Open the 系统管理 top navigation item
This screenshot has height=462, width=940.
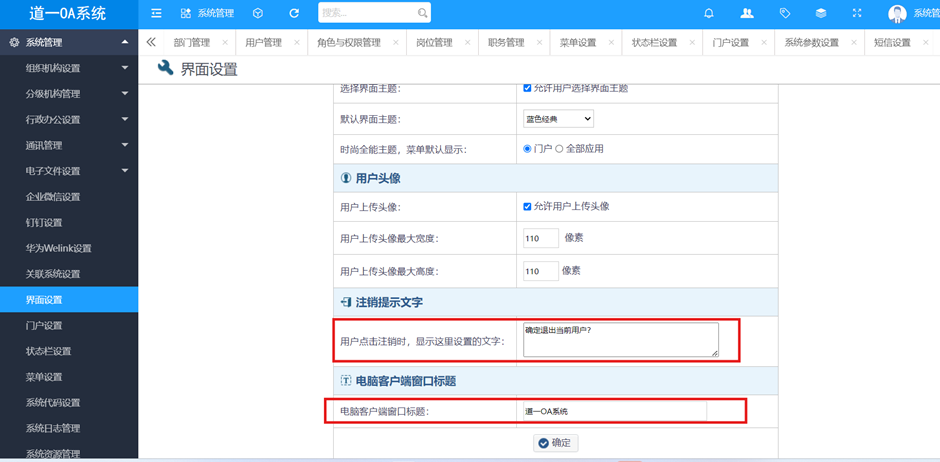point(207,13)
